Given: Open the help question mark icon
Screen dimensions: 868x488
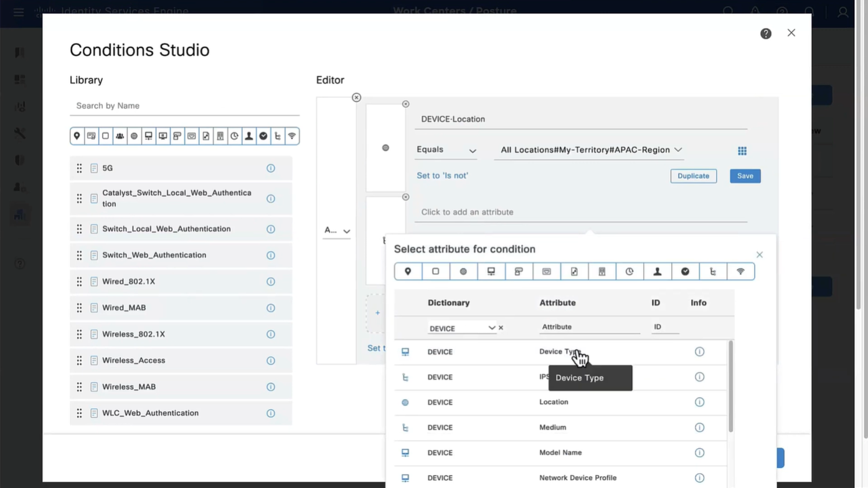Looking at the screenshot, I should tap(766, 34).
